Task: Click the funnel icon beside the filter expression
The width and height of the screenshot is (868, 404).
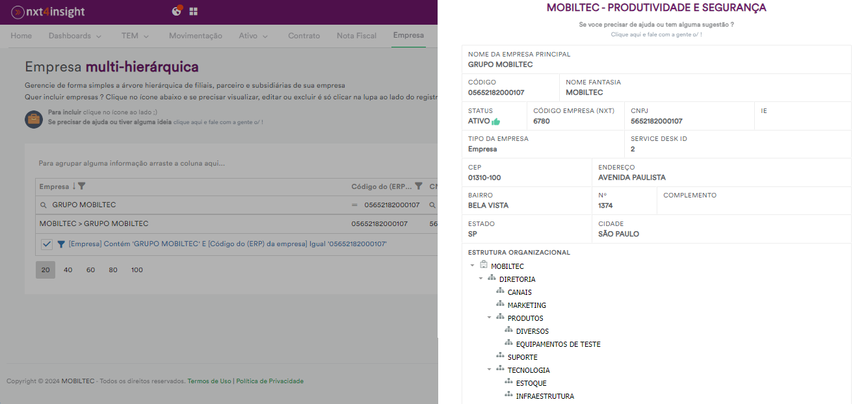Action: [x=61, y=245]
